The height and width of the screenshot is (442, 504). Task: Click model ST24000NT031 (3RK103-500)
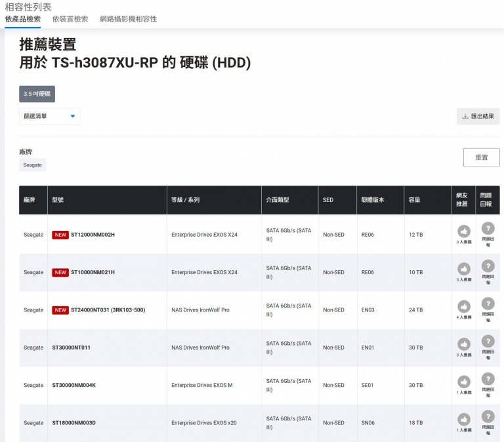[108, 310]
